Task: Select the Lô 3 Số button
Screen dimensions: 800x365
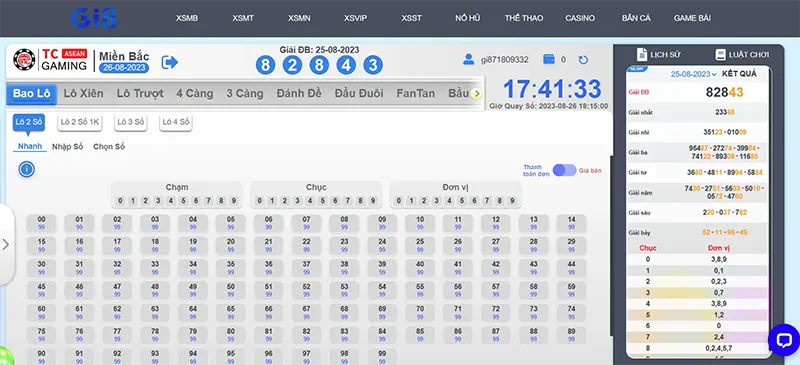Action: point(131,122)
